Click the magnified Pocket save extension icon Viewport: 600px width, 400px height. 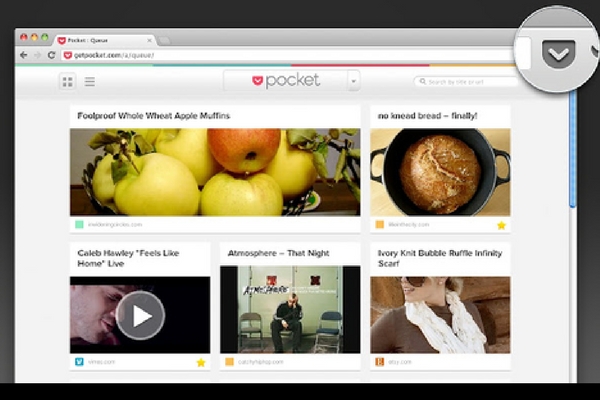coord(558,54)
